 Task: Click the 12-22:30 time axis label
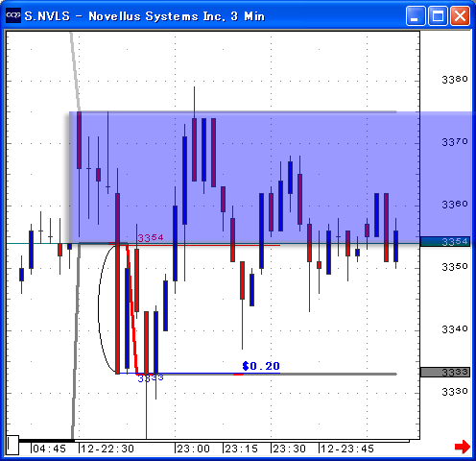point(107,449)
